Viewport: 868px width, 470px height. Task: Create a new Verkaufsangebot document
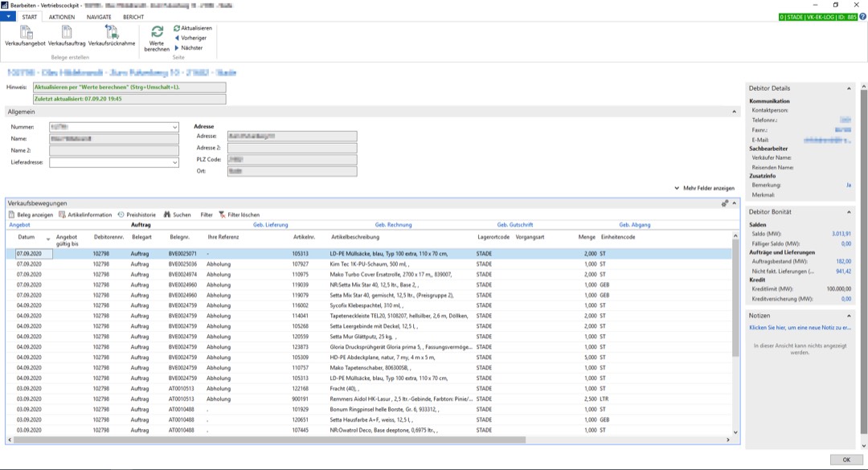pyautogui.click(x=26, y=36)
